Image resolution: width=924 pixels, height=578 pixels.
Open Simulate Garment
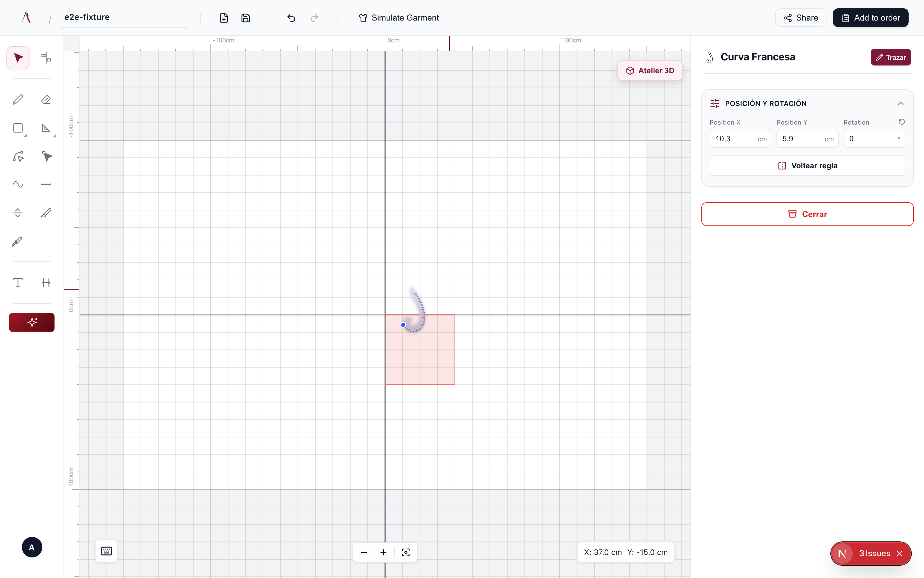[x=398, y=18]
